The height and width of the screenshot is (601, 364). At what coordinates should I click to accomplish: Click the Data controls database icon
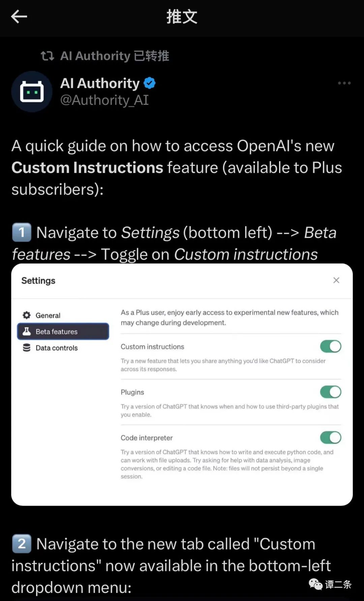[27, 348]
